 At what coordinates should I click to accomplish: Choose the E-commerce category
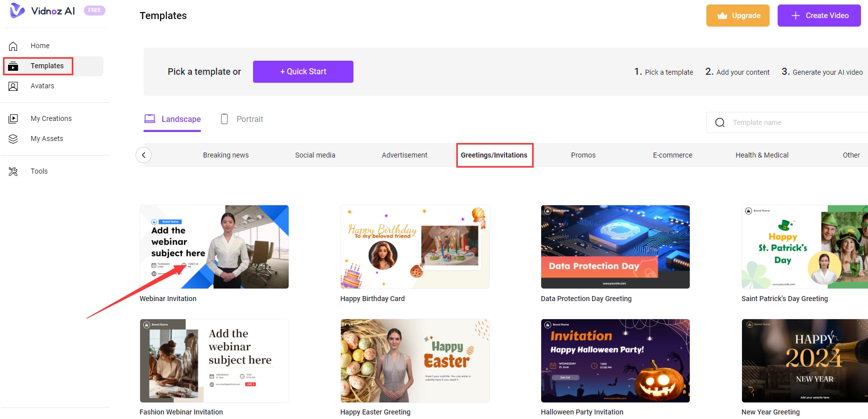click(672, 155)
